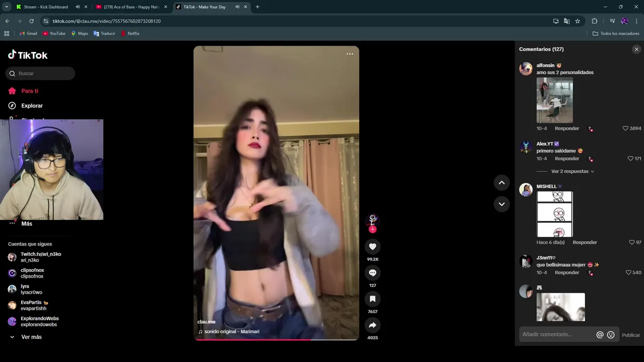The height and width of the screenshot is (362, 644).
Task: Open Chrome extensions puzzle icon
Action: (x=594, y=21)
